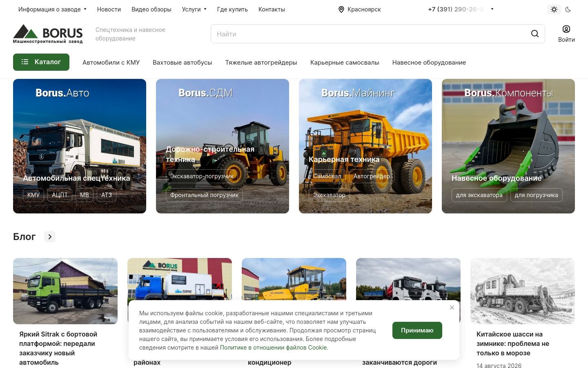Select the Экскаватор-погрузчик tag

point(202,176)
